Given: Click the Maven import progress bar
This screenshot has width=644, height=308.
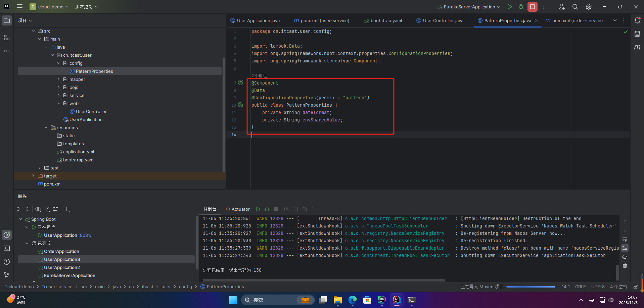Looking at the screenshot, I should [531, 287].
